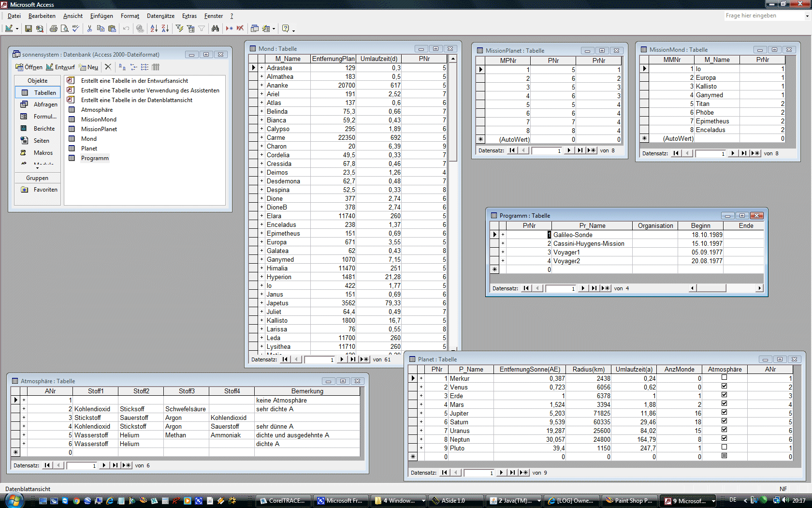Switch database window to large icons view
The height and width of the screenshot is (508, 812).
click(x=122, y=67)
